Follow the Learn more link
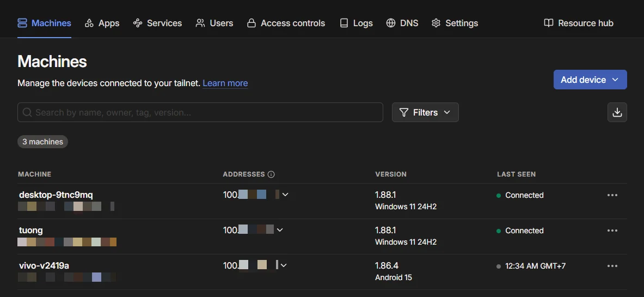This screenshot has width=644, height=297. (225, 83)
